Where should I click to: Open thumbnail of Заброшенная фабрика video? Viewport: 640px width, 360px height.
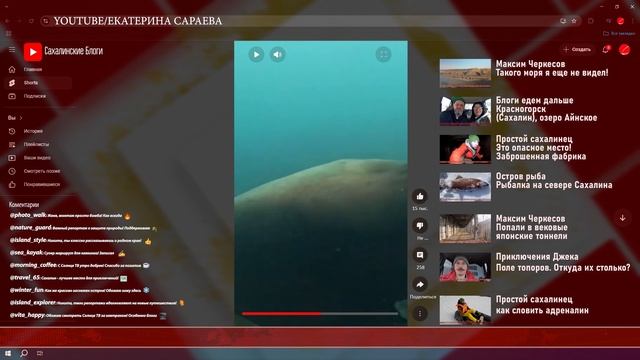point(465,149)
